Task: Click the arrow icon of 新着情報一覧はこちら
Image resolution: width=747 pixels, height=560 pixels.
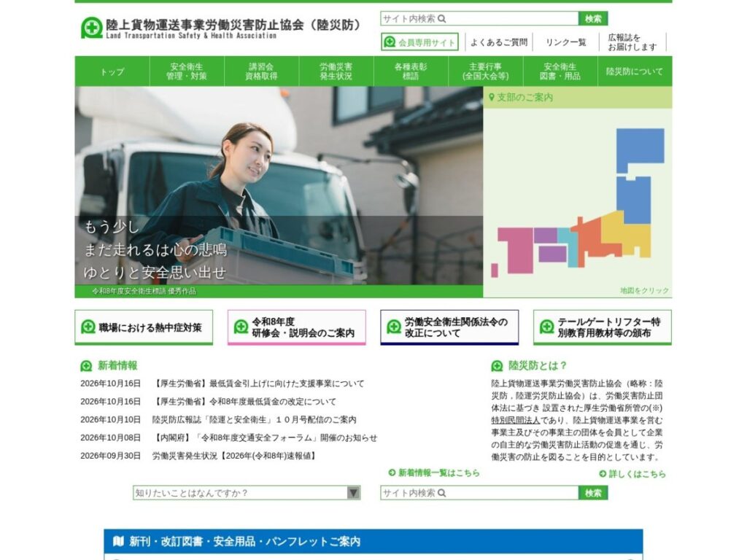Action: click(392, 472)
